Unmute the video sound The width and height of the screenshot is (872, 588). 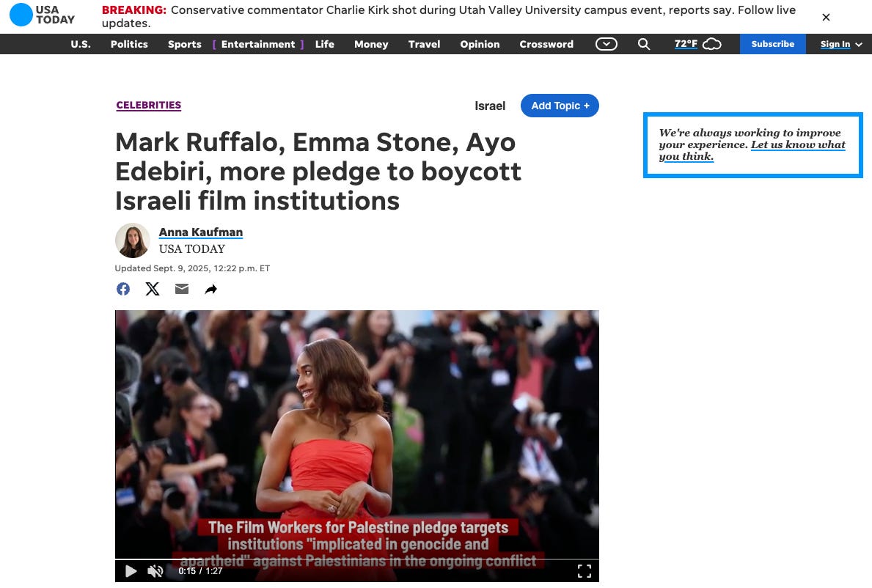(x=155, y=571)
